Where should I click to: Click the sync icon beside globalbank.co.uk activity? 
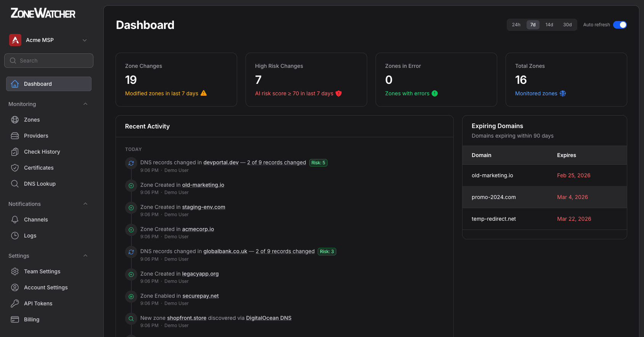[x=131, y=252]
